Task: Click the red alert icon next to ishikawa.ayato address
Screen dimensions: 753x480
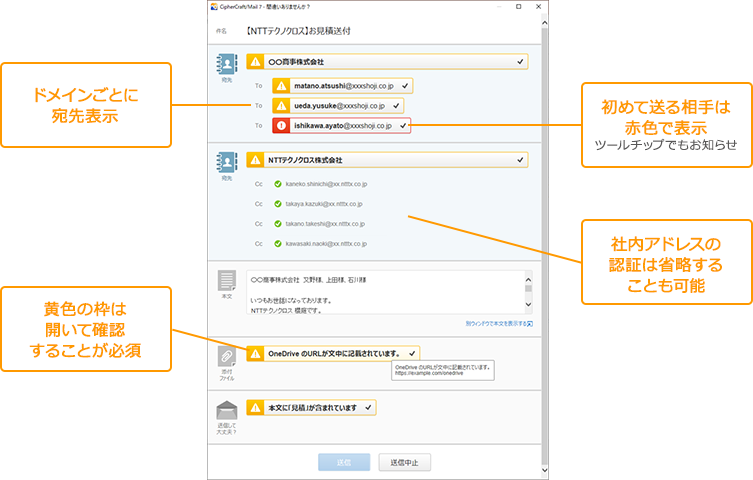Action: click(x=281, y=126)
